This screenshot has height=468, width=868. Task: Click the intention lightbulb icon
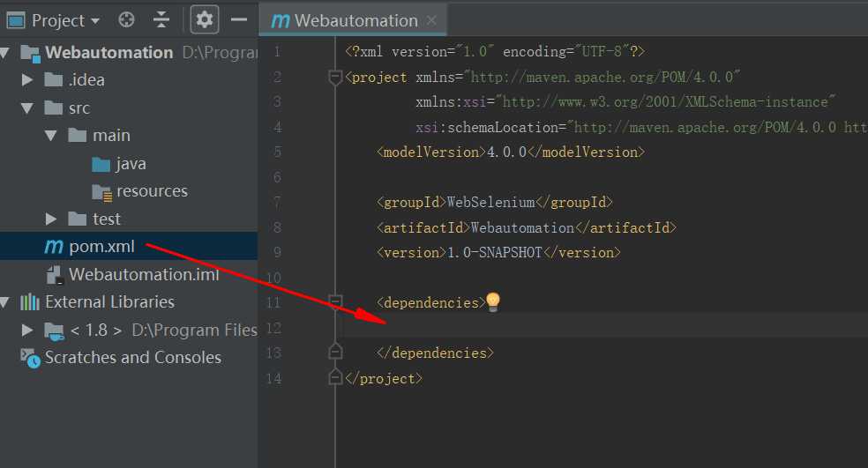coord(493,302)
